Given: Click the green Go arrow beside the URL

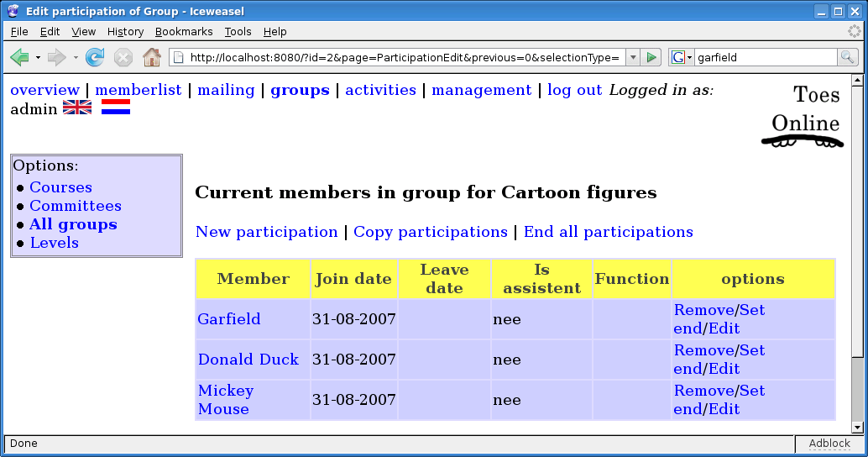Looking at the screenshot, I should pos(651,57).
